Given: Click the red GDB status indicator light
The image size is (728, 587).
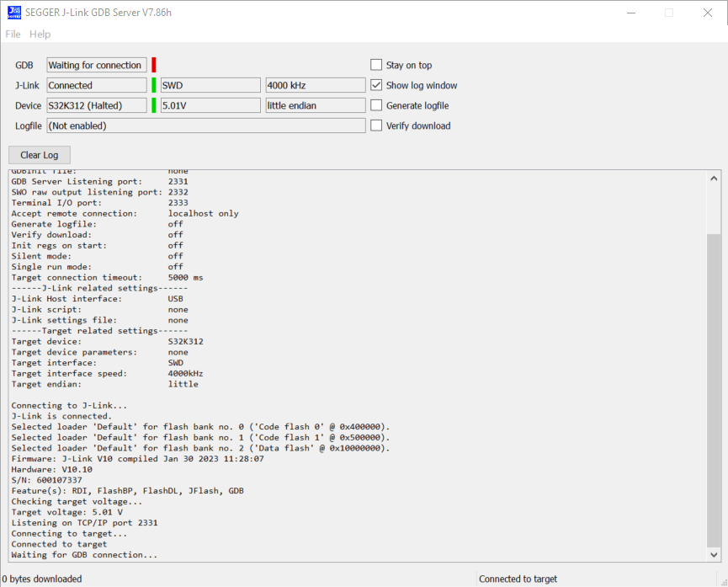Looking at the screenshot, I should click(154, 64).
